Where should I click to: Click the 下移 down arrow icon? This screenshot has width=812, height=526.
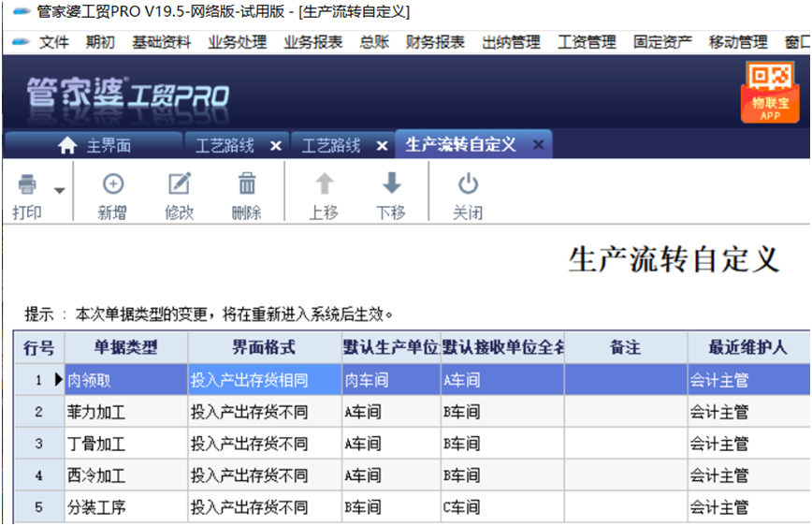(391, 183)
